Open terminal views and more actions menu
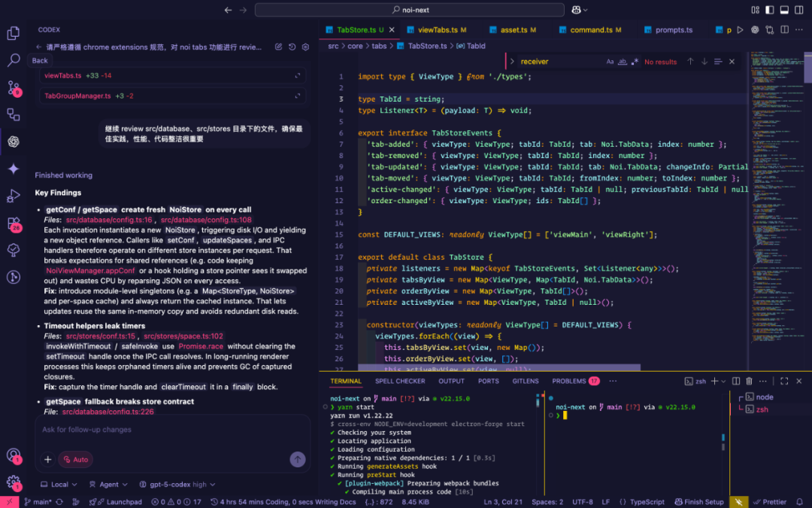 pyautogui.click(x=763, y=381)
